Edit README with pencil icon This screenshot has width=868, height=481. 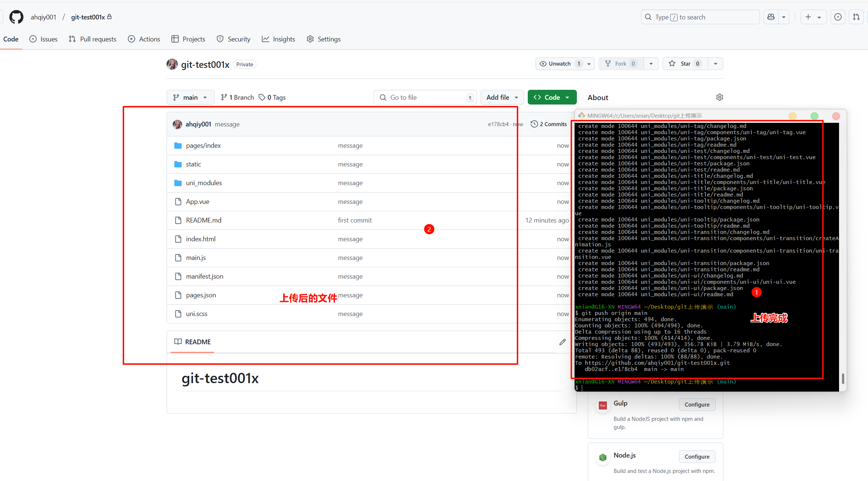pyautogui.click(x=563, y=342)
